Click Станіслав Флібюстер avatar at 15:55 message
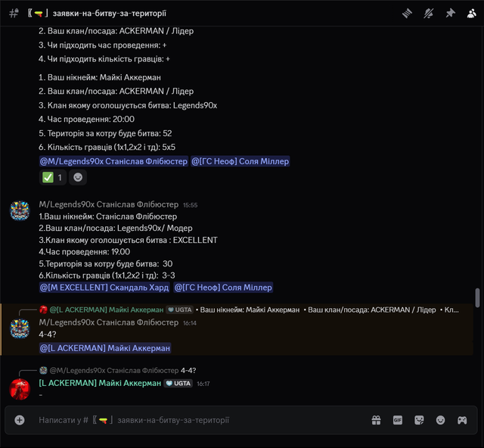484x448 pixels. tap(20, 211)
